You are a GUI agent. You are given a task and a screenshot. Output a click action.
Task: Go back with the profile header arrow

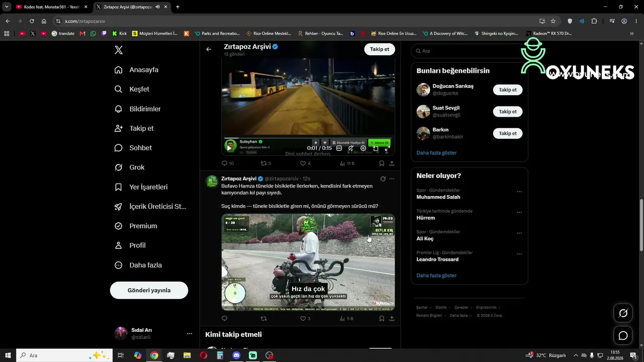point(209,49)
